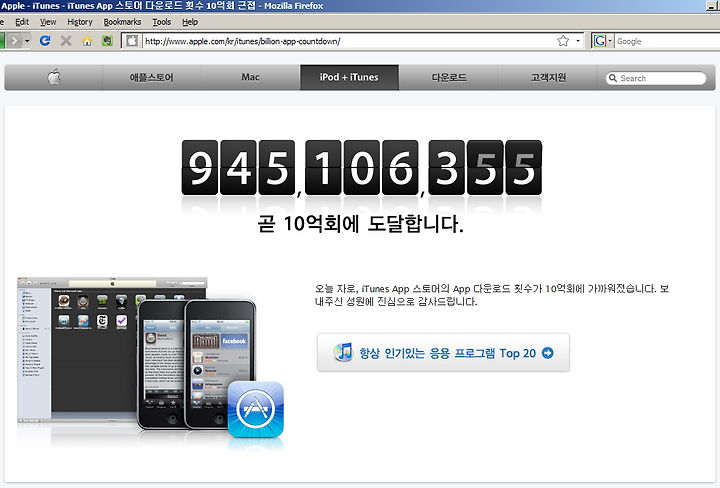Viewport: 720px width, 488px height.
Task: Click the Apple site Search field
Action: (x=656, y=78)
